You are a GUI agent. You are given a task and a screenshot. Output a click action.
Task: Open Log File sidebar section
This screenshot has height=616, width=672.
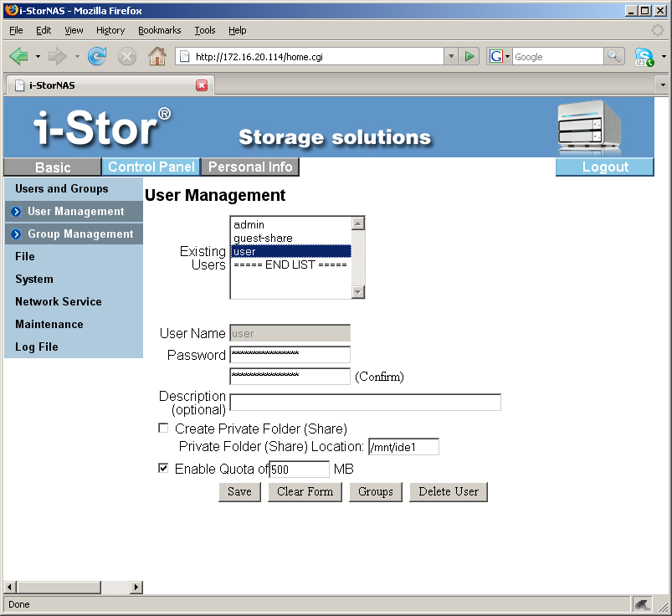(37, 346)
